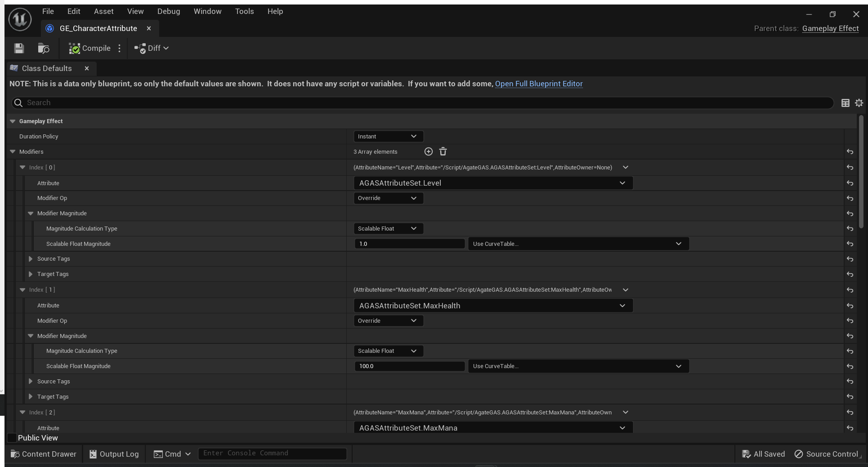Reset Index [0] Attribute to default
The height and width of the screenshot is (467, 868).
(x=850, y=183)
